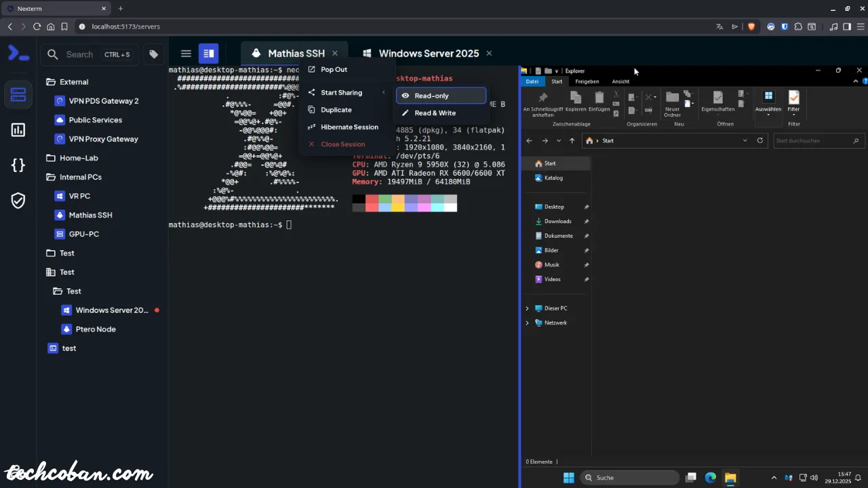This screenshot has height=488, width=868.
Task: Click Explorer back navigation arrow
Action: 530,141
